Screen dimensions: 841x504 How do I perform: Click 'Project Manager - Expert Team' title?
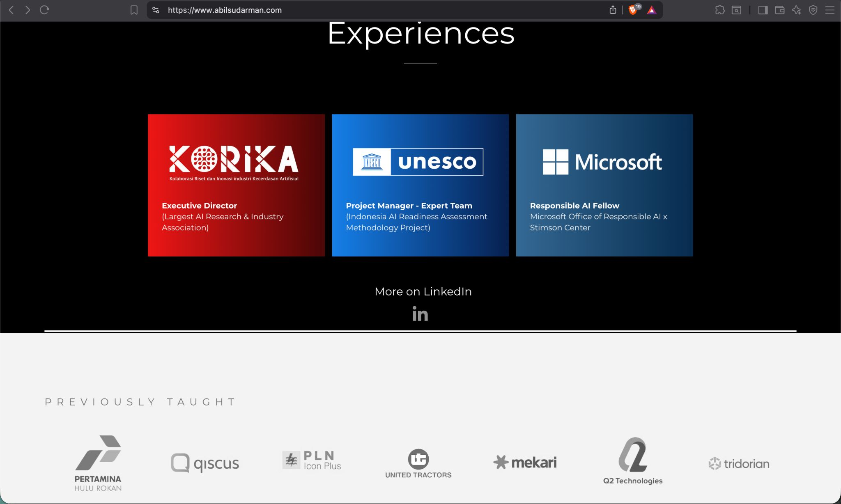click(x=409, y=206)
